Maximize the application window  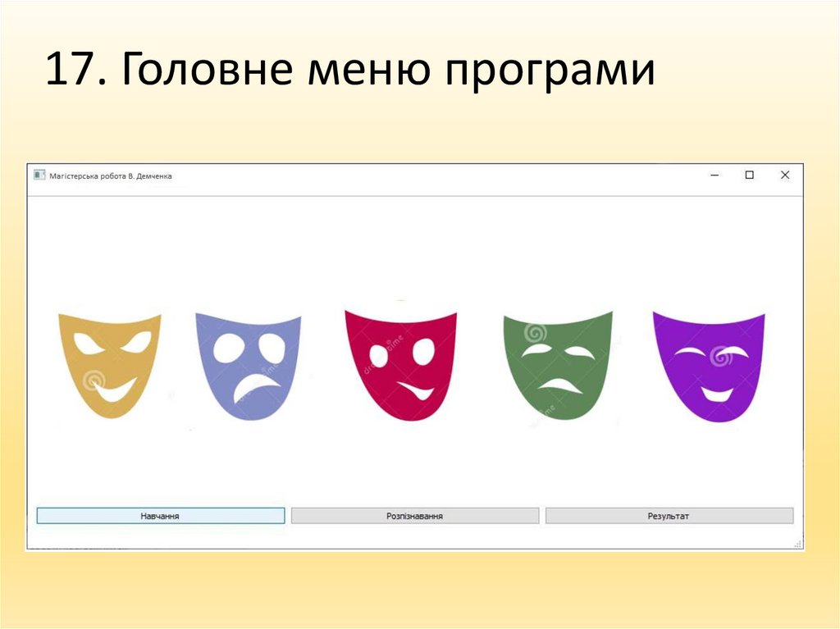point(751,175)
